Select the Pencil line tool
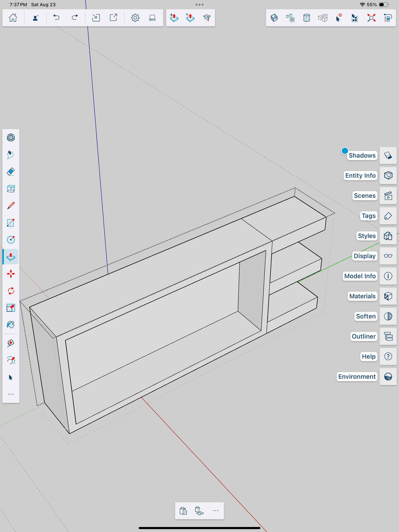 coord(11,206)
